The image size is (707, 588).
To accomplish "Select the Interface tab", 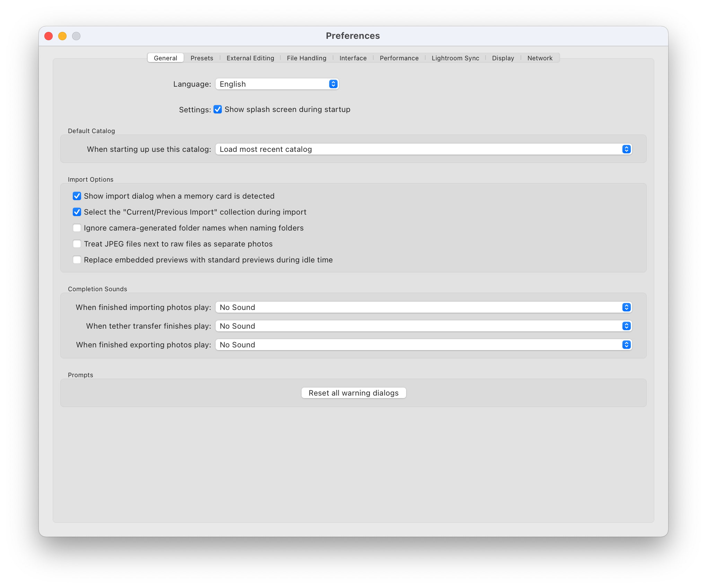I will pyautogui.click(x=353, y=58).
